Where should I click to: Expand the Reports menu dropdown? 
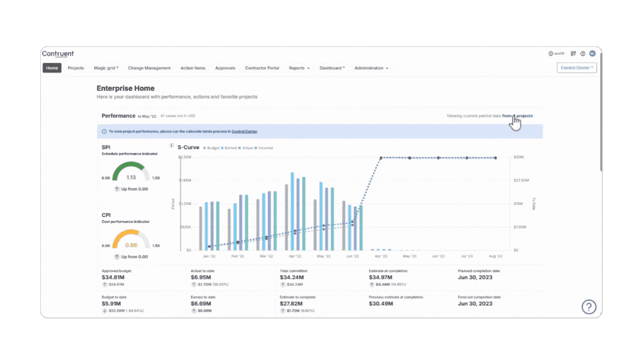click(299, 68)
